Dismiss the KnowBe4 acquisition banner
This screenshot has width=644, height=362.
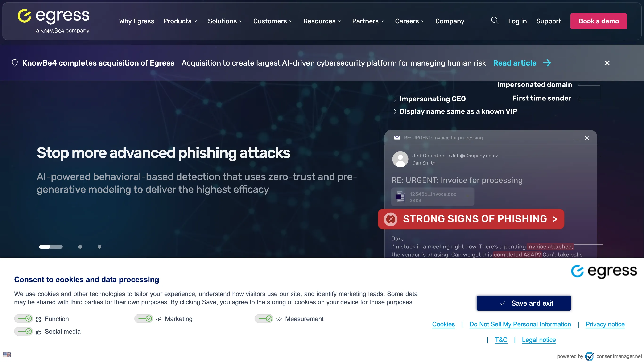607,63
